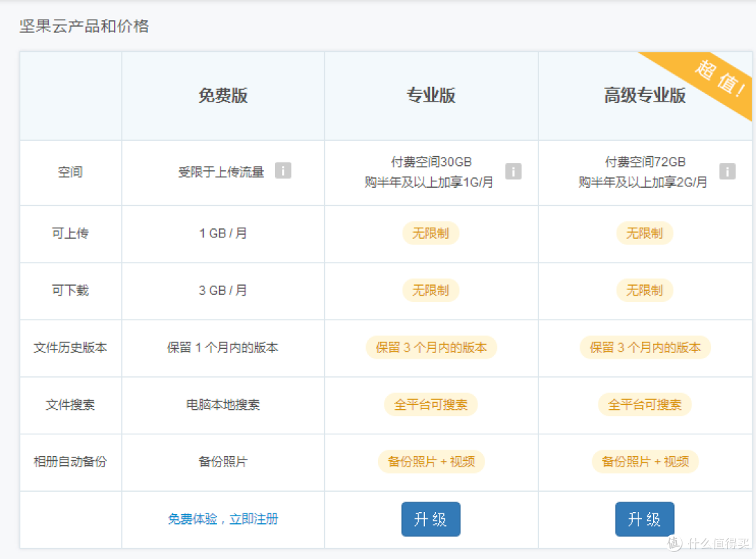Click the 可上传 row label
756x559 pixels.
click(x=71, y=233)
